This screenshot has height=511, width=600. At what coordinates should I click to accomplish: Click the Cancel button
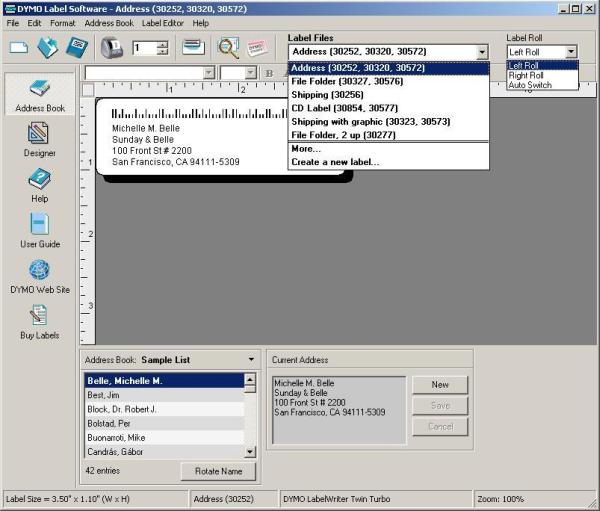(x=440, y=427)
